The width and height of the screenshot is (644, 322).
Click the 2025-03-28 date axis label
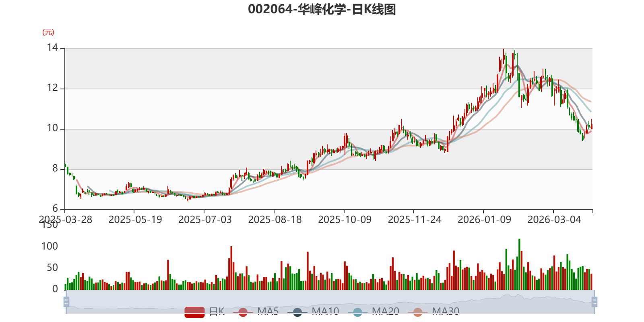[66, 220]
